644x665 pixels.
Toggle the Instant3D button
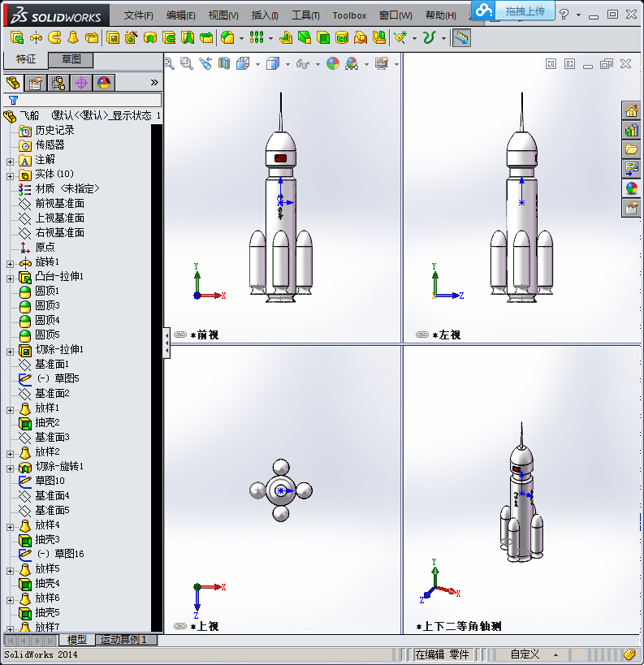[x=461, y=37]
